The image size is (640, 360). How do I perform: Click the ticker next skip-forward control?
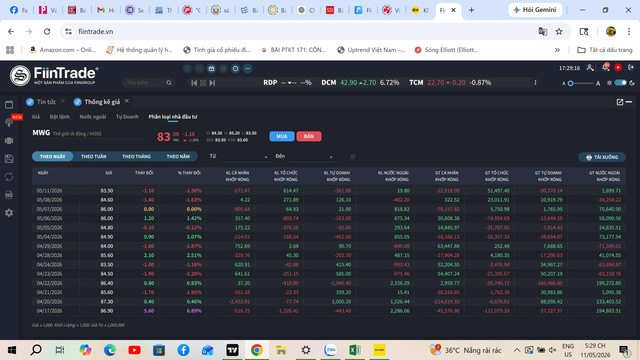[x=212, y=83]
